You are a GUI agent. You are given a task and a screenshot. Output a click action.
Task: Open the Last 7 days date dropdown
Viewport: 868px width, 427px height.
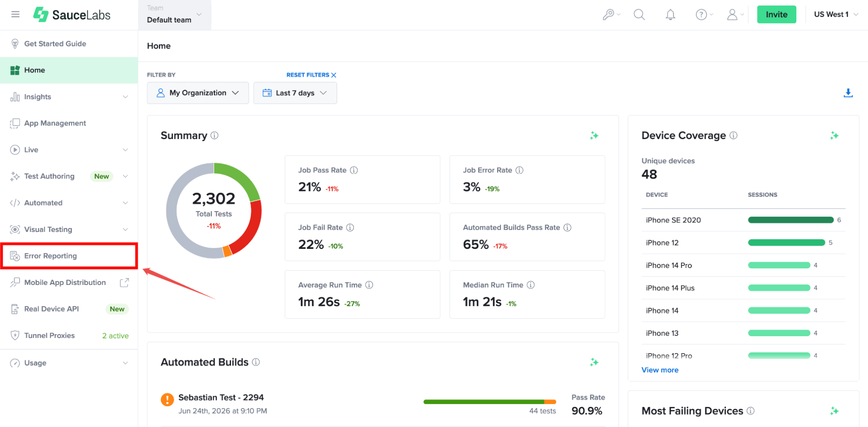point(295,93)
